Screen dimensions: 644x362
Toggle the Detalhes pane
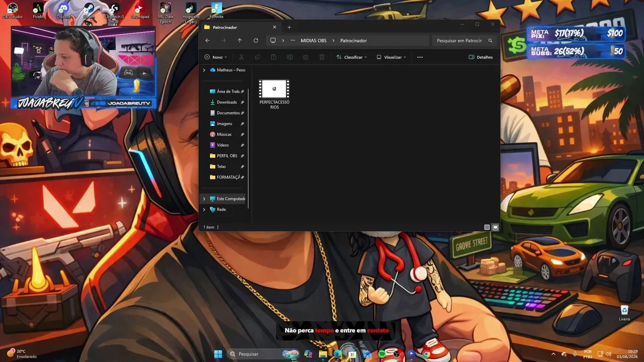481,57
